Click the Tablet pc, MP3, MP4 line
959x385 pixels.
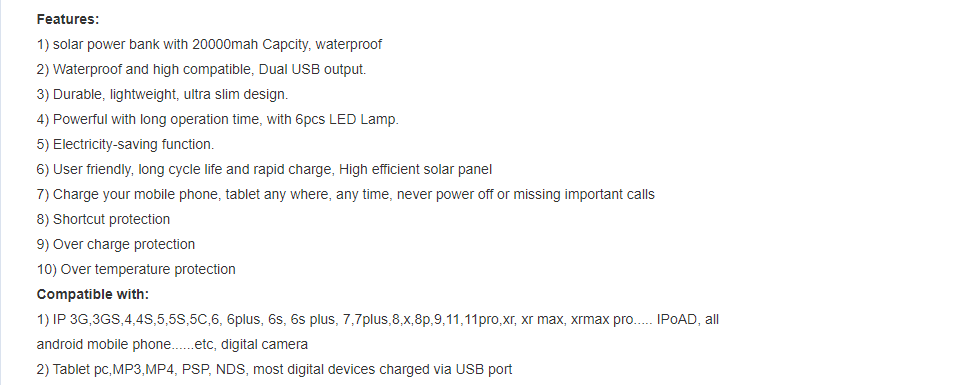point(275,369)
